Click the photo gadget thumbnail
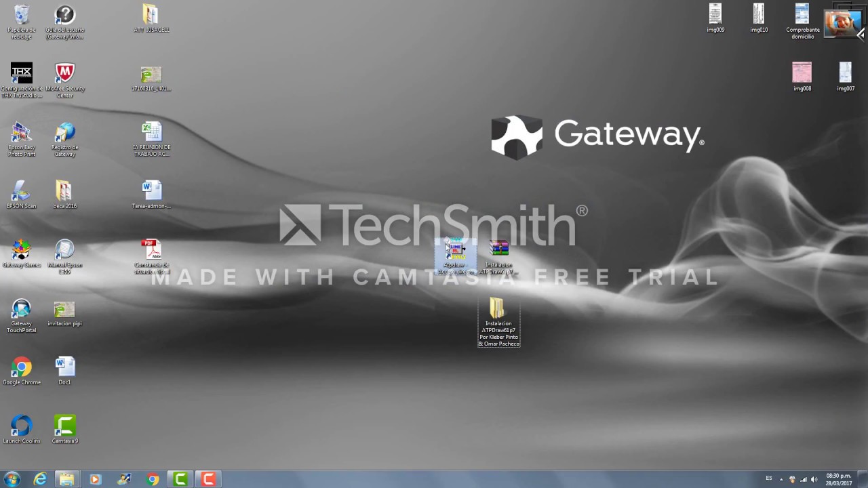Image resolution: width=868 pixels, height=488 pixels. coord(843,22)
